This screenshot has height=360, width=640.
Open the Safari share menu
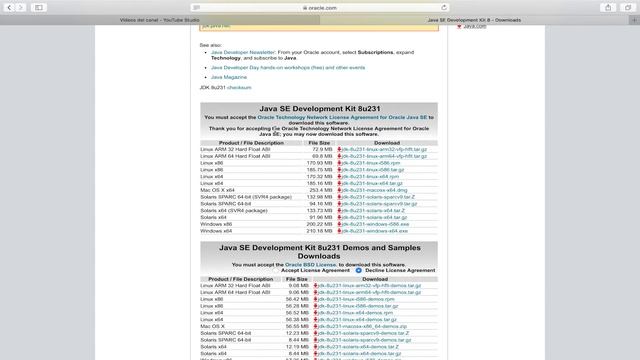(x=608, y=7)
